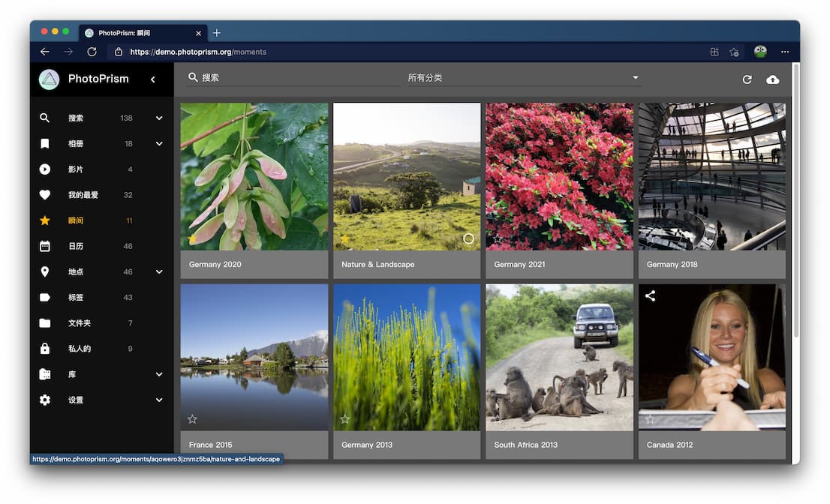Expand the 相册 albums submenu chevron
The width and height of the screenshot is (830, 504).
tap(159, 144)
